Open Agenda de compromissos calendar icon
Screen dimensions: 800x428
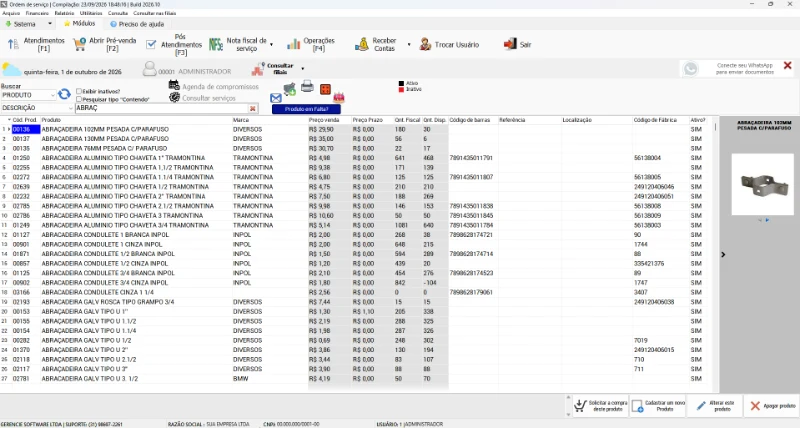tap(174, 85)
